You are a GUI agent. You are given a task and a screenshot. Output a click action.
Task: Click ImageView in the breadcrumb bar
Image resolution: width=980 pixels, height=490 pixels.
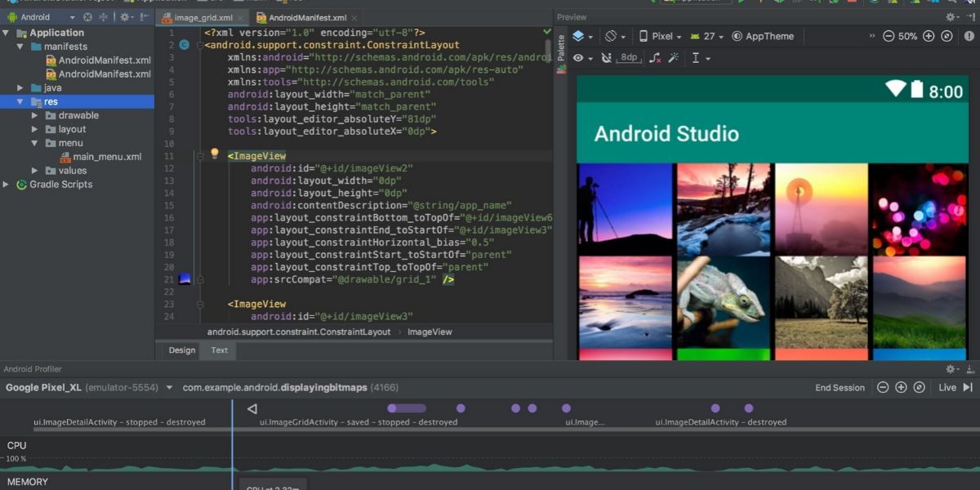(x=430, y=332)
